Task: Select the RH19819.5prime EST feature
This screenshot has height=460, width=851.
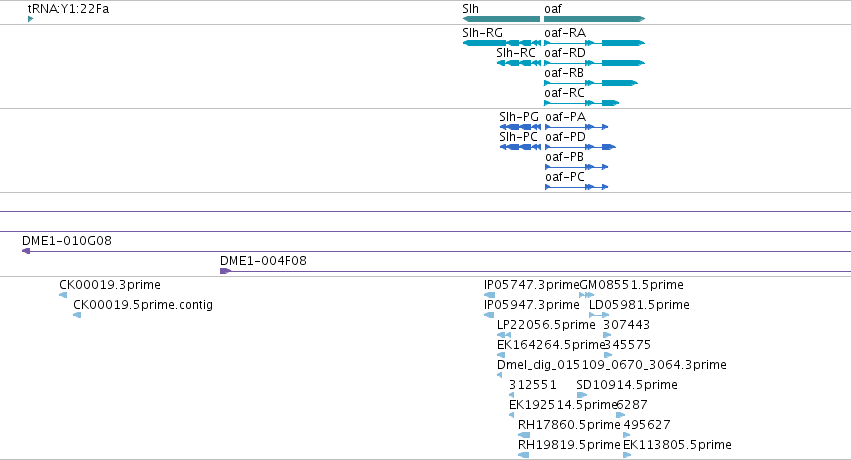Action: click(x=524, y=455)
